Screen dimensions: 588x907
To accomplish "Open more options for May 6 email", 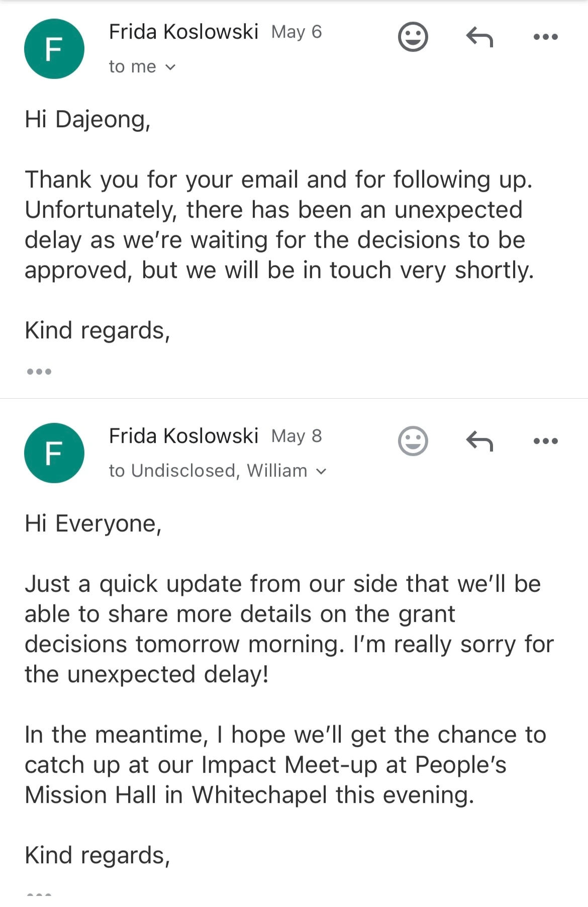I will pos(545,37).
